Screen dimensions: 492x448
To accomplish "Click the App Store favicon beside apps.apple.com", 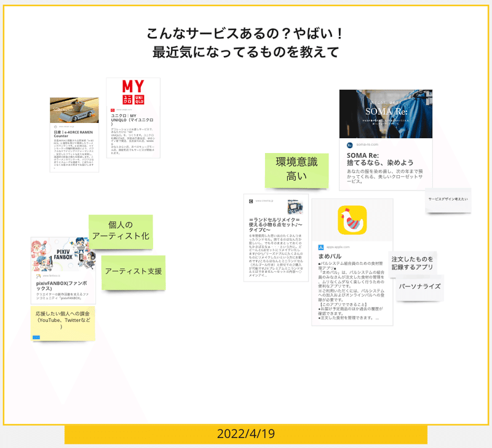I will [x=320, y=247].
